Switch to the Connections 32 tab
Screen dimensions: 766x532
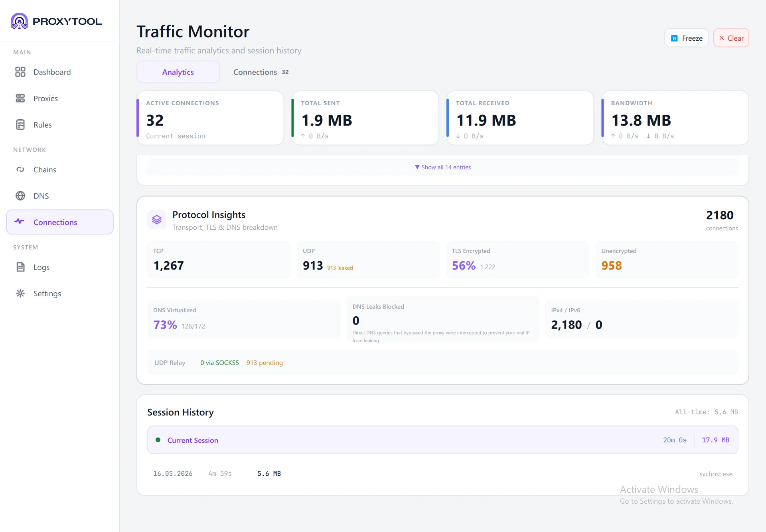click(x=261, y=72)
